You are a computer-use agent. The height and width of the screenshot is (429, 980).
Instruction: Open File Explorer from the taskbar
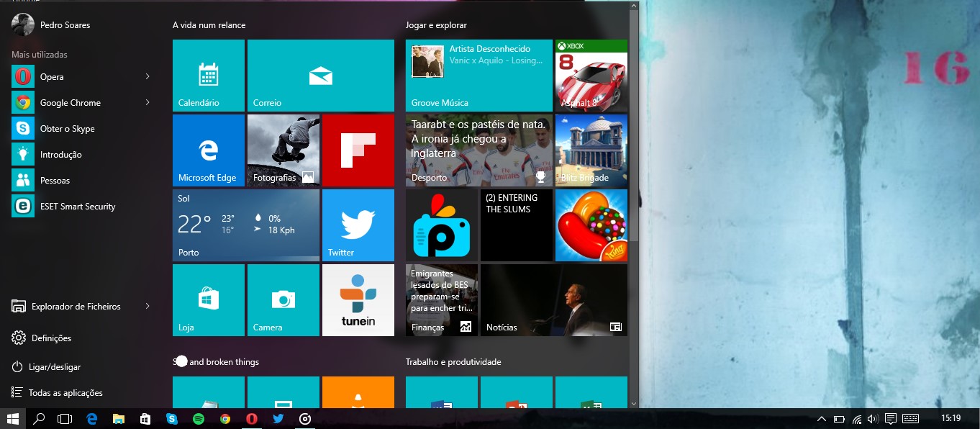click(x=119, y=418)
